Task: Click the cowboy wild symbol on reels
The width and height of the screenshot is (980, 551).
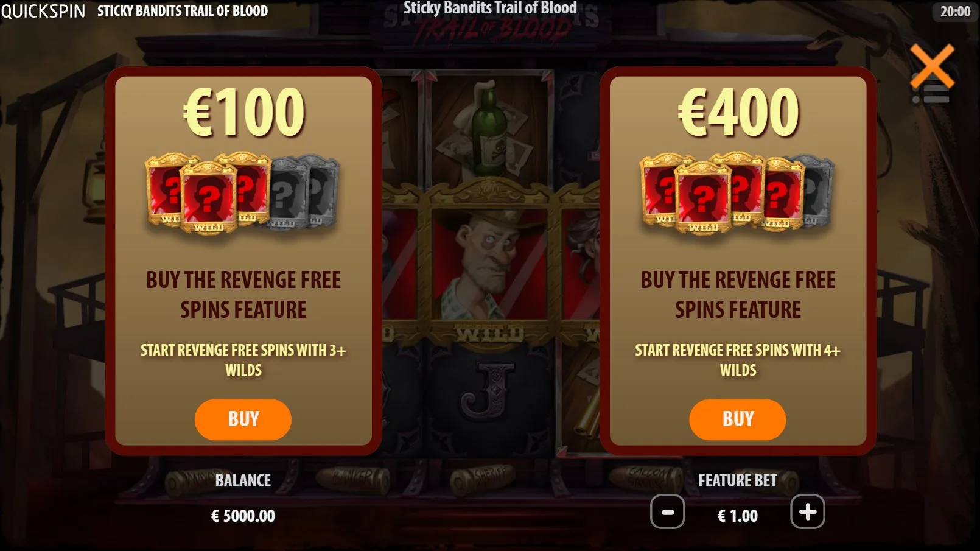Action: point(490,265)
